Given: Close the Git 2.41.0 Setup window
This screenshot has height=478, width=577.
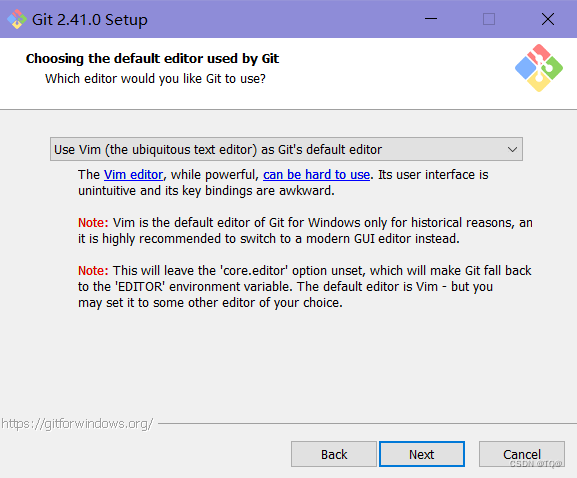Looking at the screenshot, I should pyautogui.click(x=548, y=19).
